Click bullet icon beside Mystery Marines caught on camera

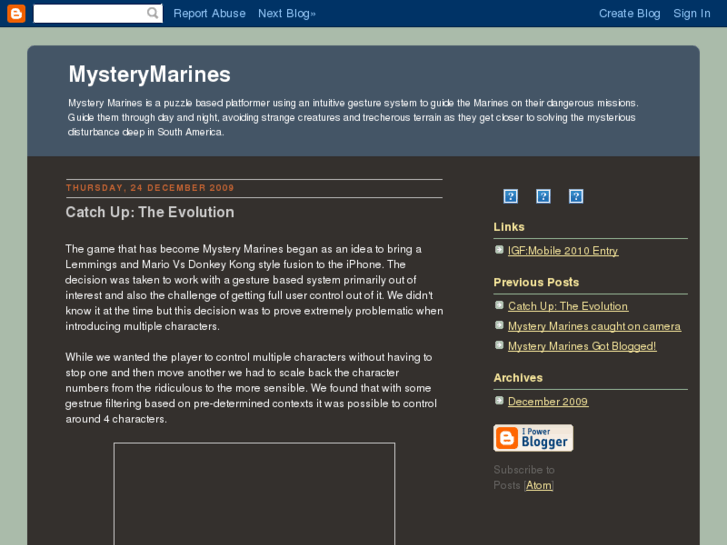(x=499, y=325)
